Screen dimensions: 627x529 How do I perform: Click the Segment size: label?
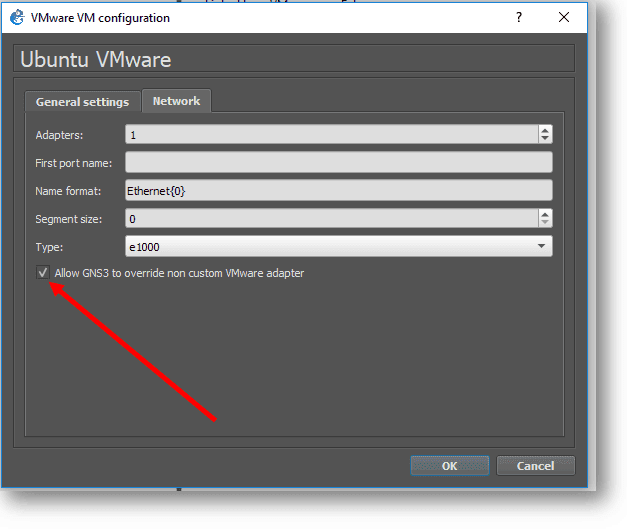[68, 219]
